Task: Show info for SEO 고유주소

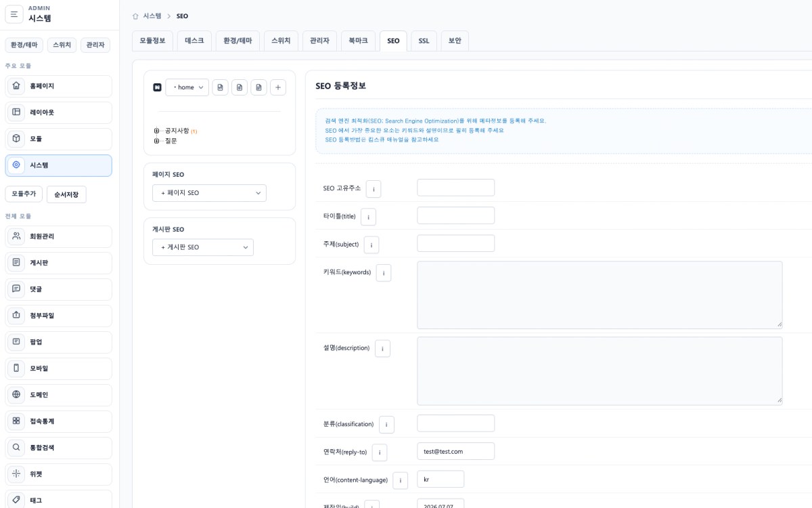Action: click(374, 189)
